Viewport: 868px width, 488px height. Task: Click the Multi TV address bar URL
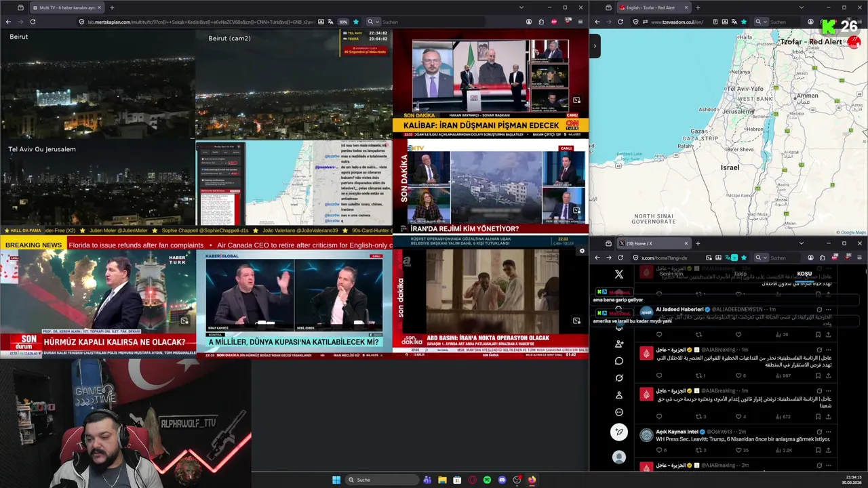pos(200,22)
